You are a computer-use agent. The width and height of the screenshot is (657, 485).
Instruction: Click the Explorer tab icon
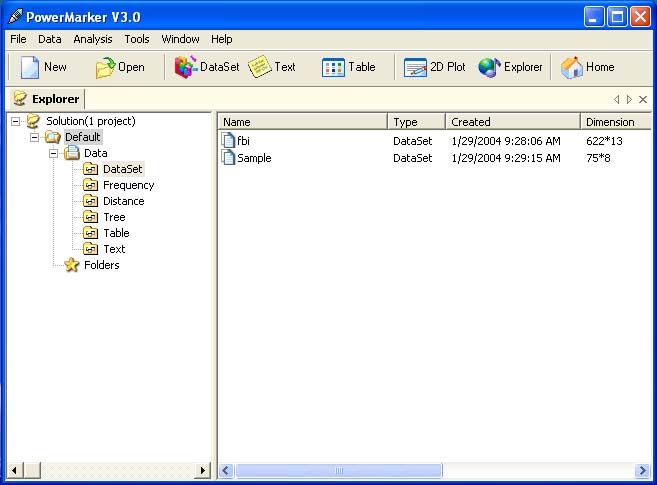coord(20,98)
